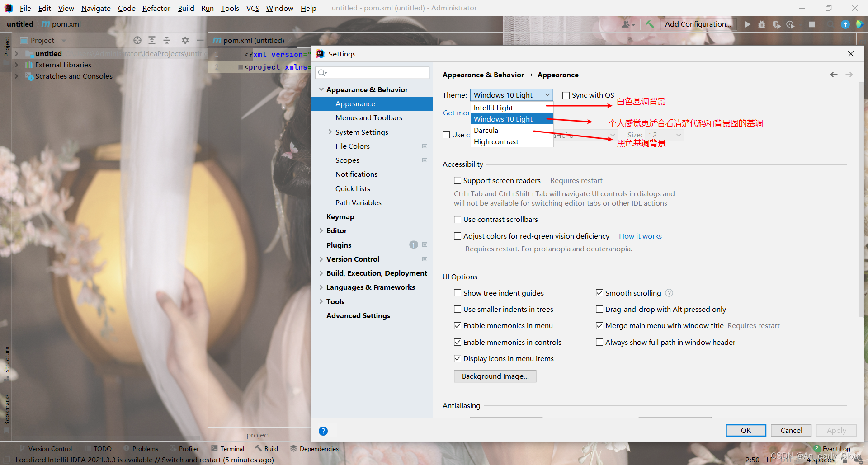Expand Version Control settings group
868x465 pixels.
[321, 259]
